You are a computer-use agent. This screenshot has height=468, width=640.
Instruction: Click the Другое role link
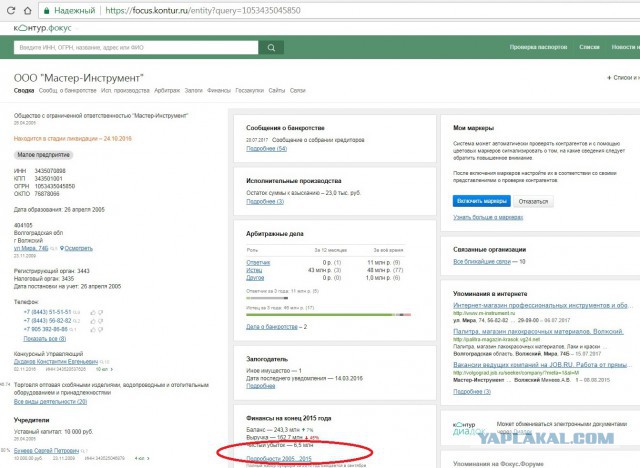point(255,278)
